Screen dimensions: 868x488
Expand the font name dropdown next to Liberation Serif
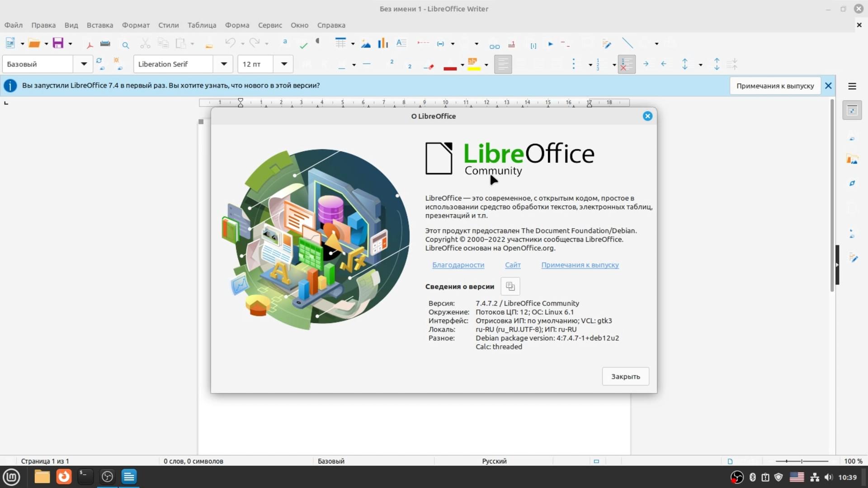click(223, 64)
